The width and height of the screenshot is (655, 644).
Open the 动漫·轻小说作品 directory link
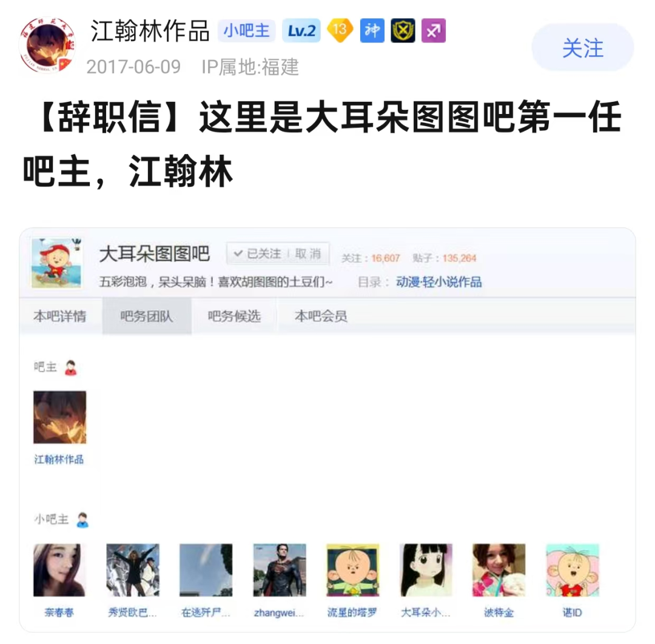(x=439, y=282)
